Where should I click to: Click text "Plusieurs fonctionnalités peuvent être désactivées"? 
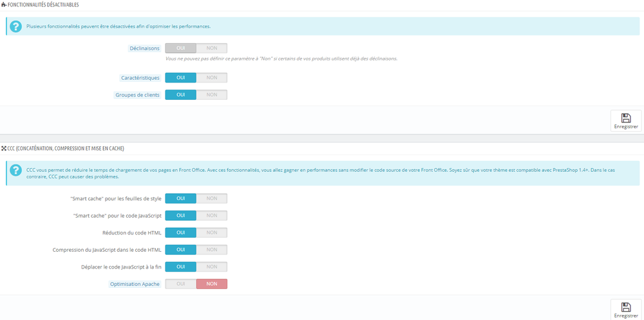(x=118, y=26)
